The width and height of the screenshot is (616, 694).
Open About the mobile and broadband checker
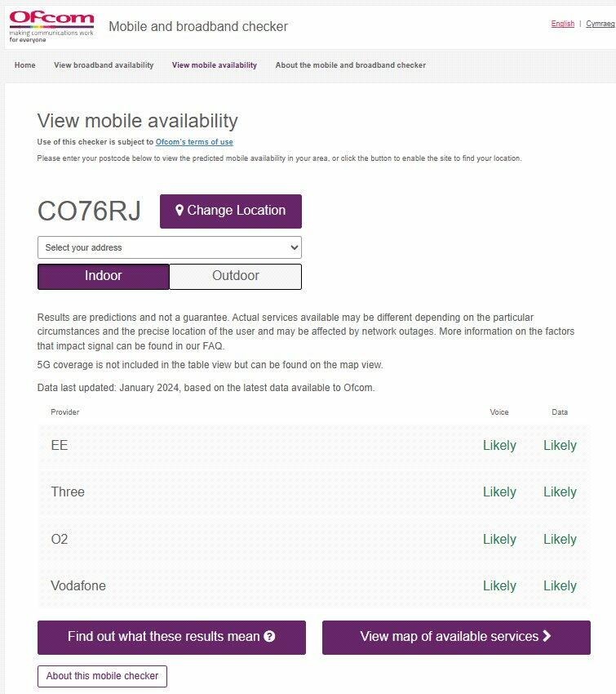click(x=351, y=65)
